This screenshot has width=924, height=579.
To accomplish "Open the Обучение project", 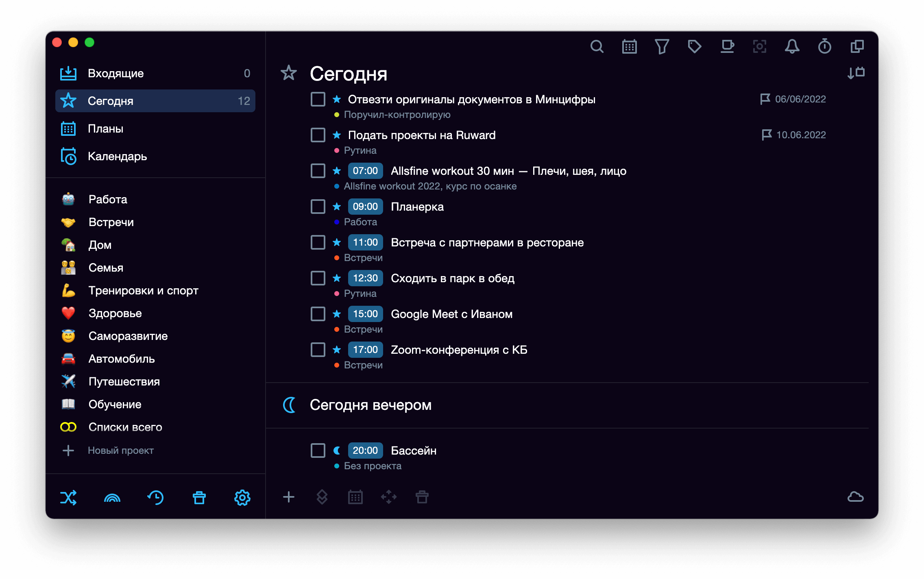I will coord(155,404).
